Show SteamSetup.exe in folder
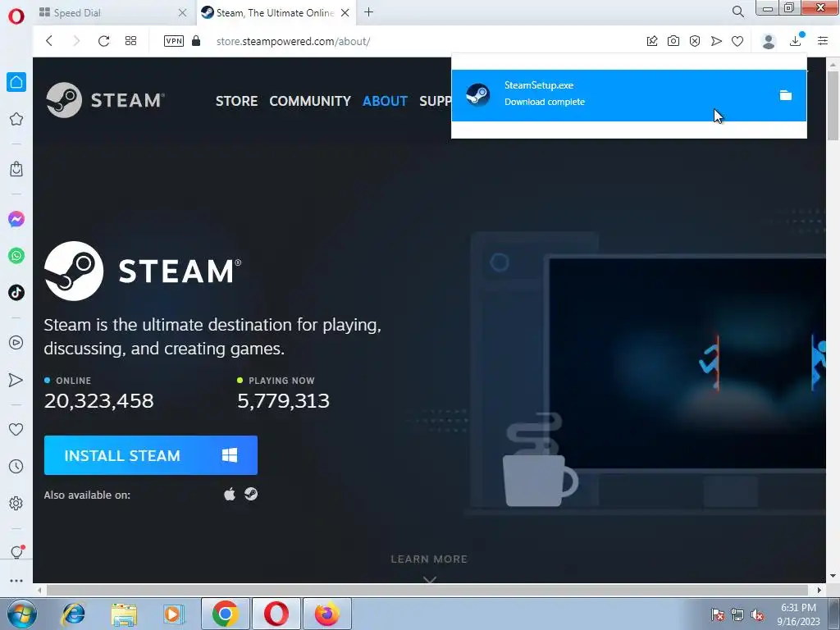 [785, 95]
